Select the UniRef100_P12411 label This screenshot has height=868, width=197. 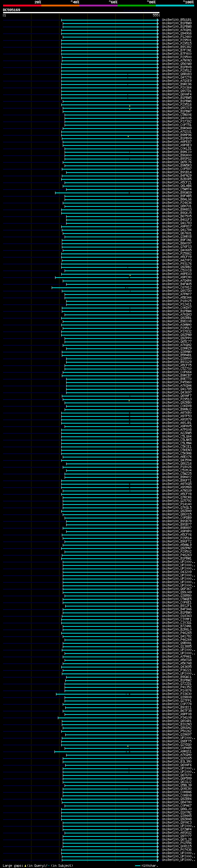coord(176,304)
